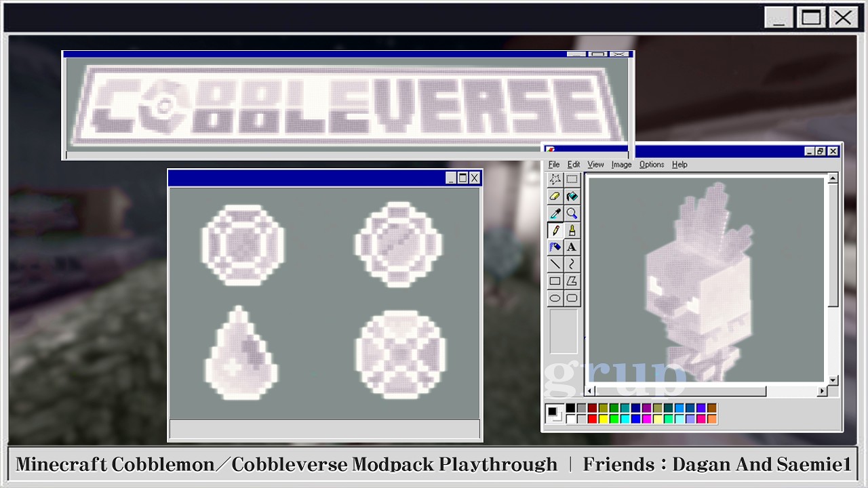Open the Help menu in Paint
Viewport: 868px width, 488px height.
pos(679,165)
